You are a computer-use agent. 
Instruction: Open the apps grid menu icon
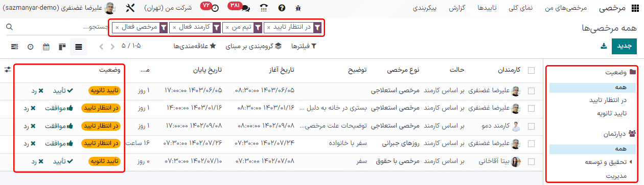(635, 8)
